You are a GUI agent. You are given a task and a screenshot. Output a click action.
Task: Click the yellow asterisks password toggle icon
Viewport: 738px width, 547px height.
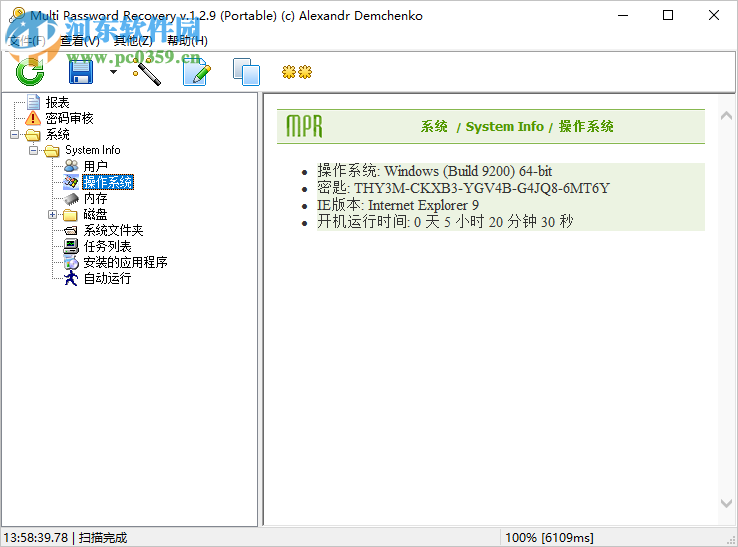click(x=297, y=72)
